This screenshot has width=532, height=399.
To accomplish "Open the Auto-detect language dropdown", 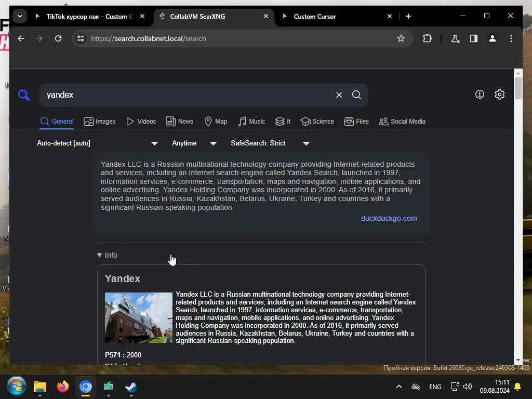I will coord(97,143).
